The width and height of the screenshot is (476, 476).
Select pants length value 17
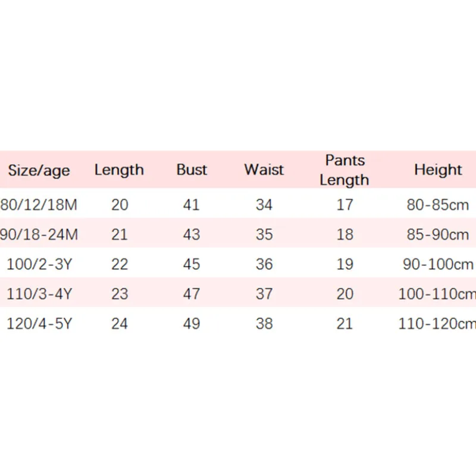pyautogui.click(x=345, y=205)
